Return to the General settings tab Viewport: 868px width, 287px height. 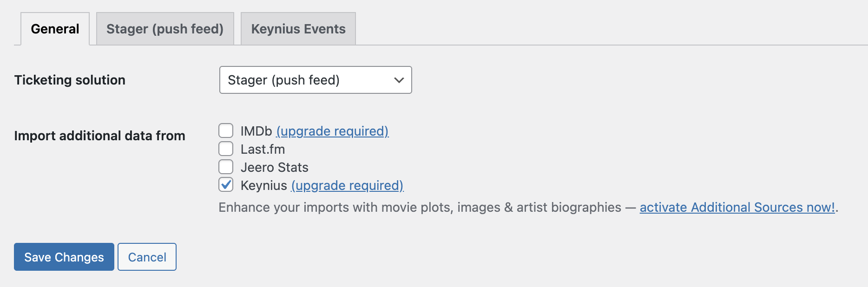tap(54, 28)
